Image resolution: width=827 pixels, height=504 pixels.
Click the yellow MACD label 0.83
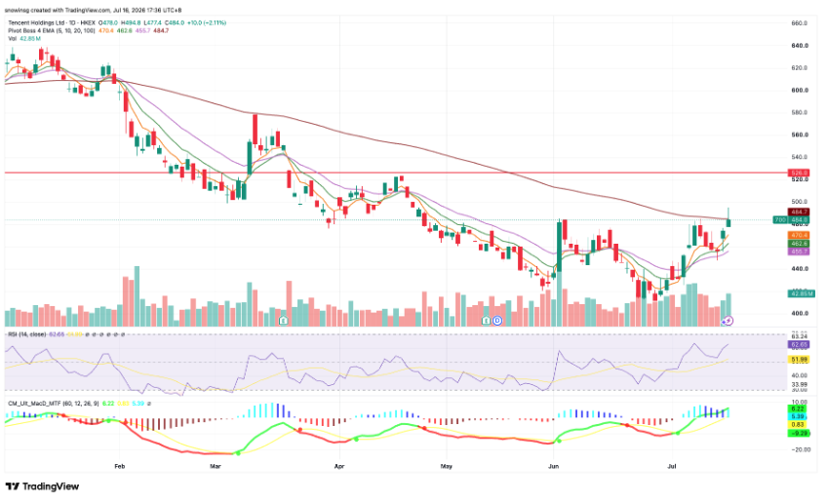(x=799, y=425)
